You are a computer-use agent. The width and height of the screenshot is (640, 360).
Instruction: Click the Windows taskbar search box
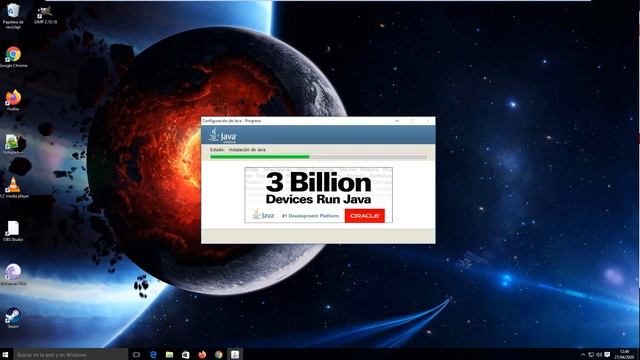click(x=70, y=355)
